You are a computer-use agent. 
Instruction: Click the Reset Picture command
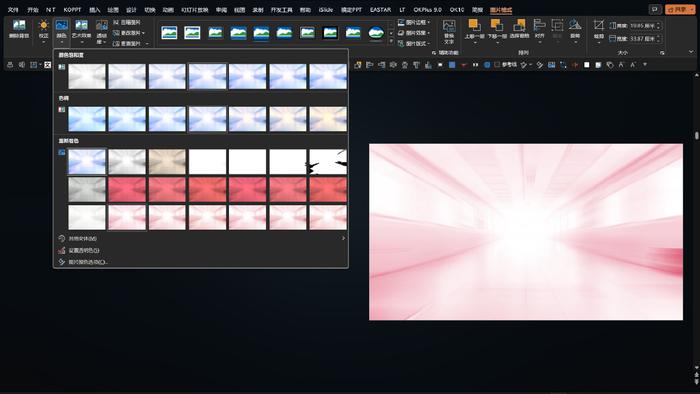click(x=126, y=43)
